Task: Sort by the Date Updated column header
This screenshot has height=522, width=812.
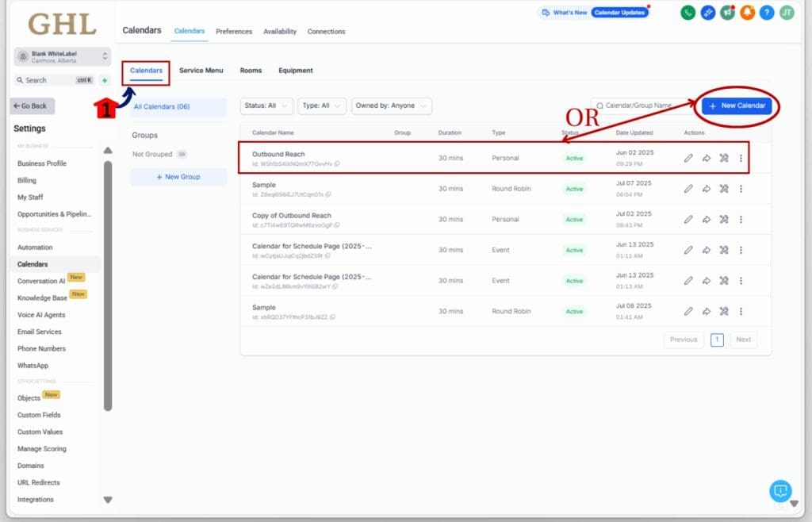Action: coord(634,132)
